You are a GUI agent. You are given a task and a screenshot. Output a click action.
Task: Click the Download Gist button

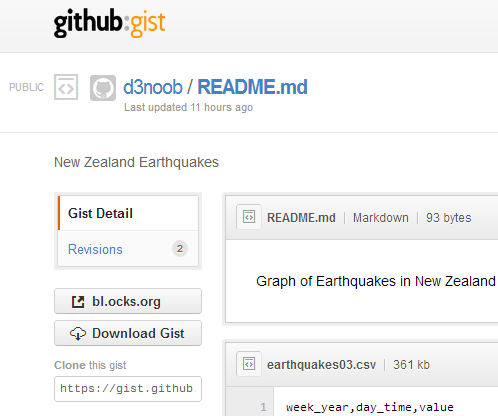click(128, 333)
